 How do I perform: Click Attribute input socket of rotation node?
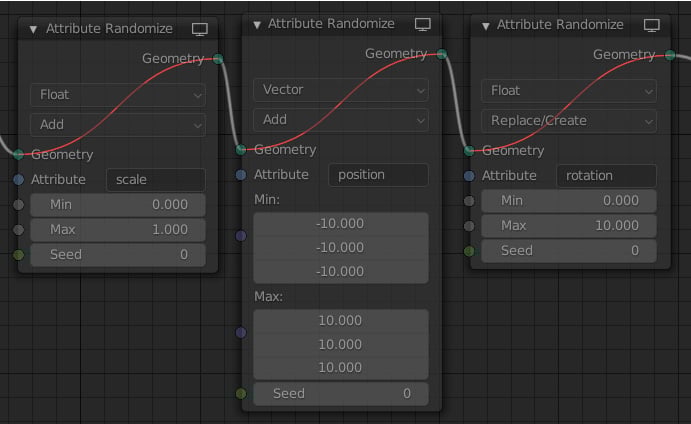pos(469,176)
